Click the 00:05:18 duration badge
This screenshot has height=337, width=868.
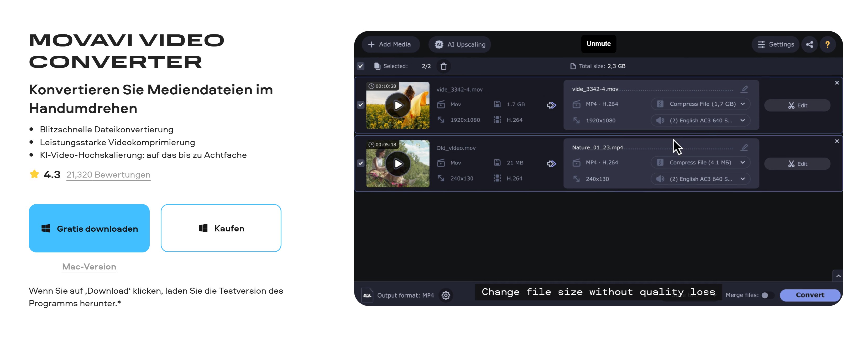[x=383, y=144]
